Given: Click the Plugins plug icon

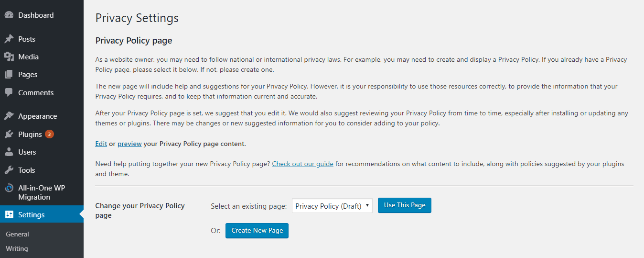Looking at the screenshot, I should (x=9, y=134).
